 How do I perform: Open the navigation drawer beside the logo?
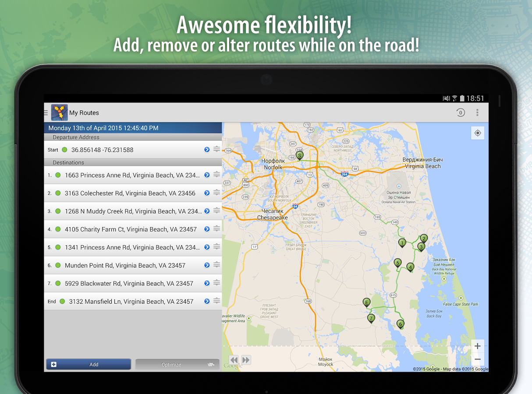click(x=45, y=113)
